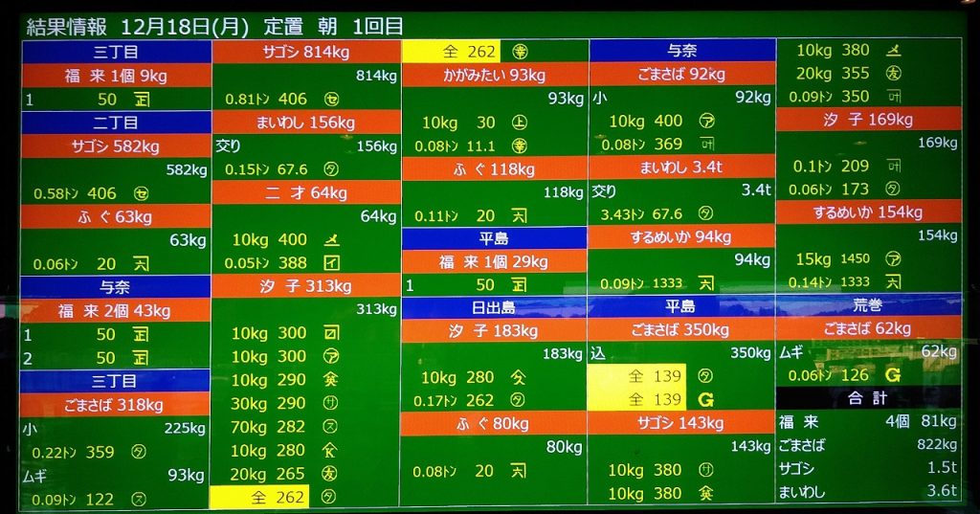Select the 二丁目 blue section header
980x514 pixels.
(116, 123)
